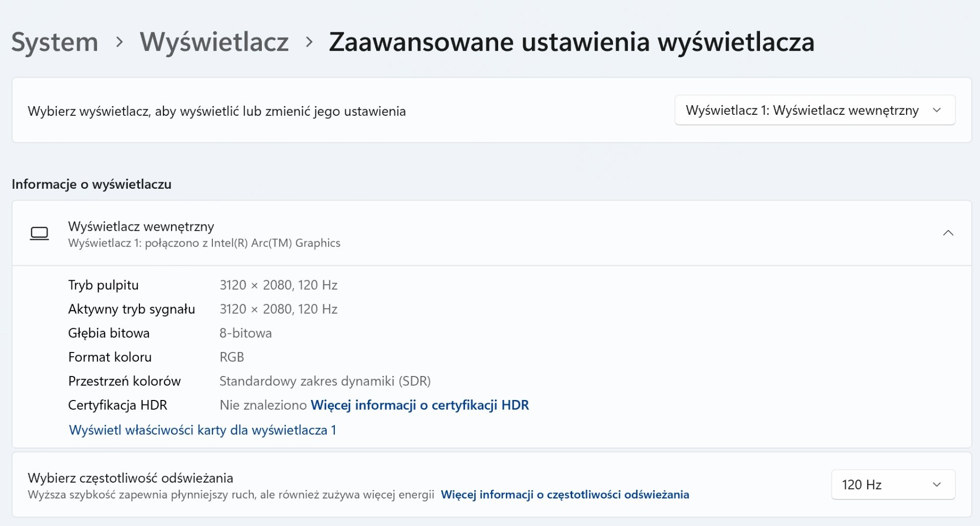Viewport: 980px width, 526px height.
Task: Click the Aktywny tryb sygnału value
Action: (x=279, y=309)
